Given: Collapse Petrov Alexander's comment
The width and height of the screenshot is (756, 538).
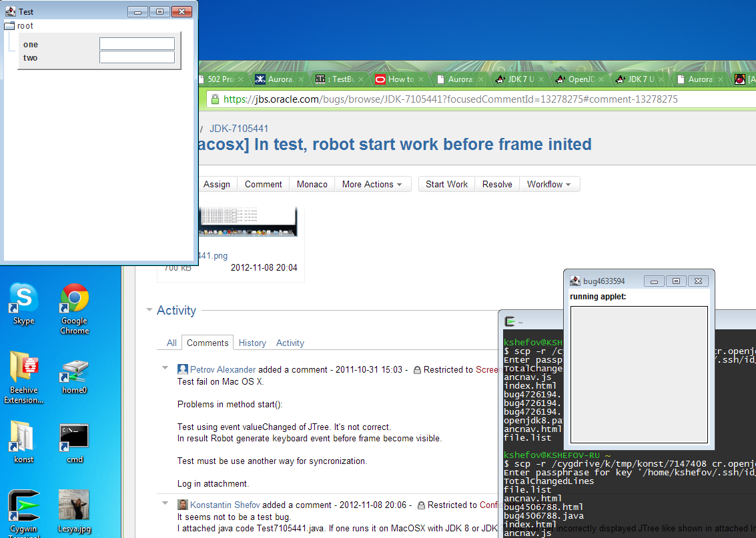Looking at the screenshot, I should tap(165, 368).
